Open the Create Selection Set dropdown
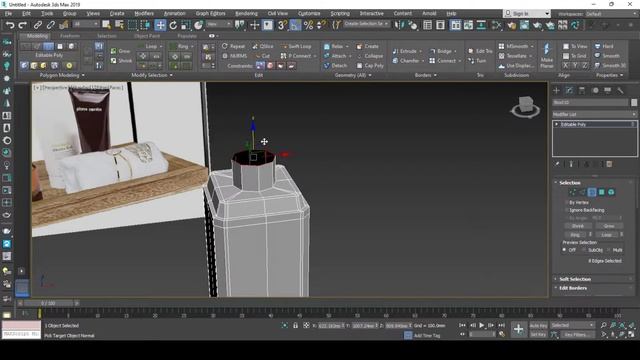Screen dimensions: 640x360 point(366,24)
